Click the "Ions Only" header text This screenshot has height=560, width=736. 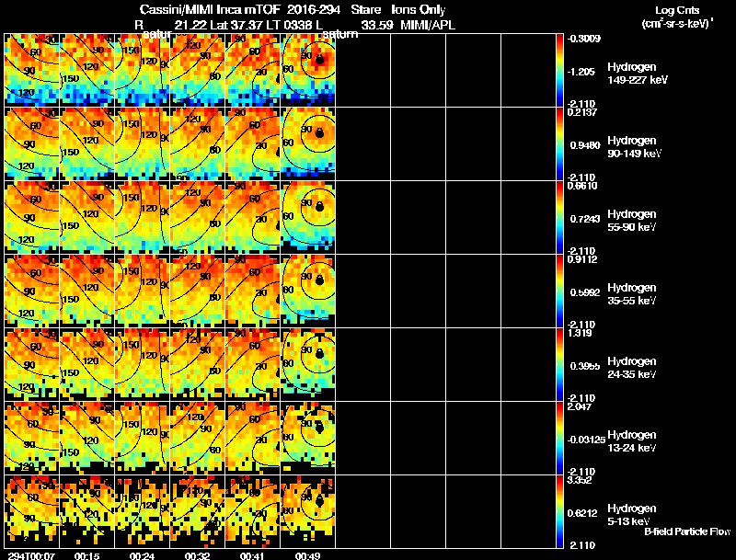(418, 9)
